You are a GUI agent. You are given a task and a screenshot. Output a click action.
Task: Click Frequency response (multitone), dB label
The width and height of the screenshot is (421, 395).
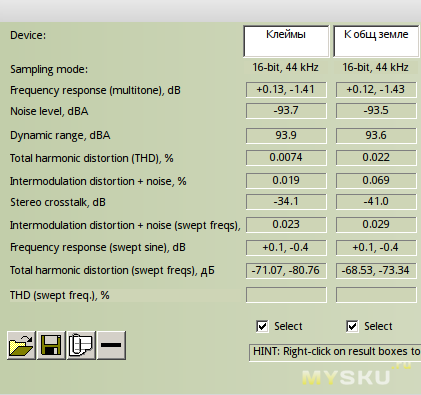tap(95, 90)
